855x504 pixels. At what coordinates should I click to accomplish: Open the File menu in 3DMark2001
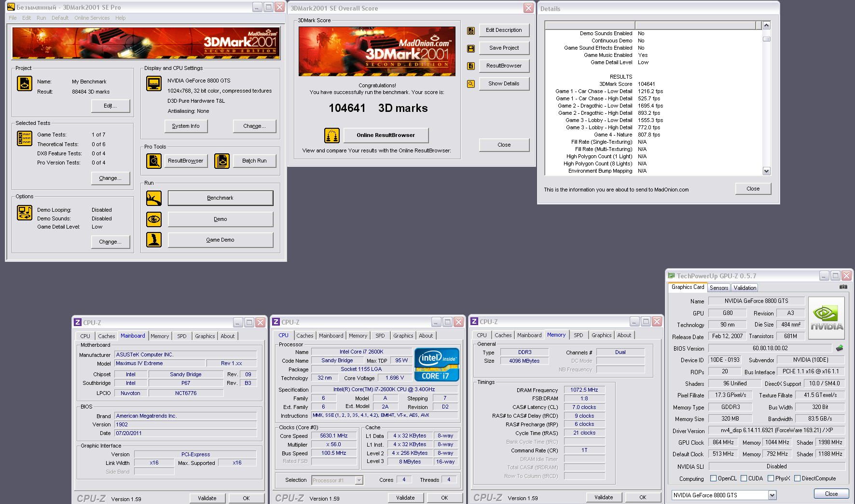tap(13, 18)
